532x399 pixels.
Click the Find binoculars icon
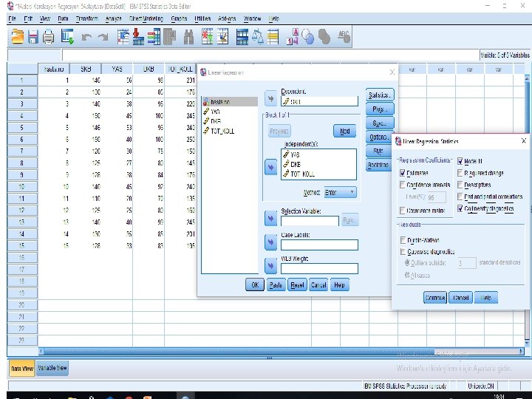188,37
